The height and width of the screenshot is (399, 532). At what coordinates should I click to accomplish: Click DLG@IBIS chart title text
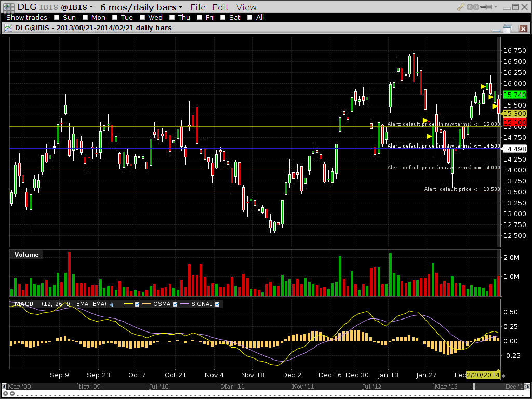point(94,28)
